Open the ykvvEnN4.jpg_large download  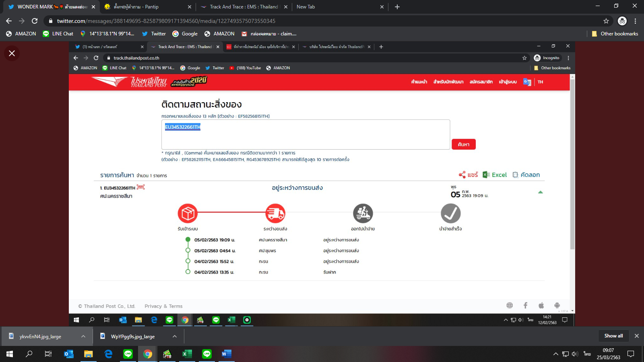pos(40,337)
